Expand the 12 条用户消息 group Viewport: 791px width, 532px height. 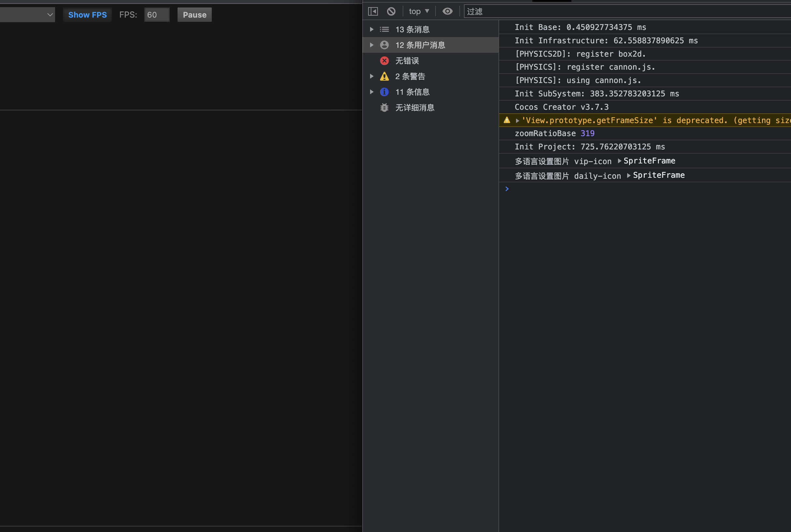point(372,45)
